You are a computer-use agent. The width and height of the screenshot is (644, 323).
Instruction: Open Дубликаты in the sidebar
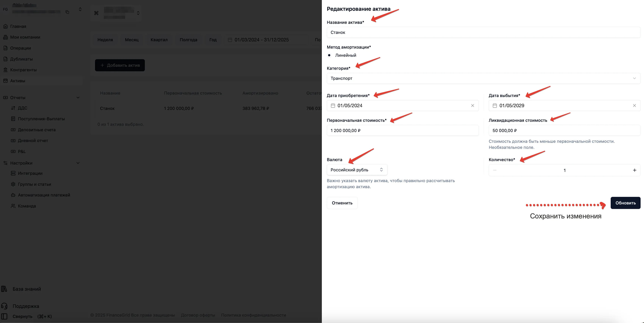(21, 59)
